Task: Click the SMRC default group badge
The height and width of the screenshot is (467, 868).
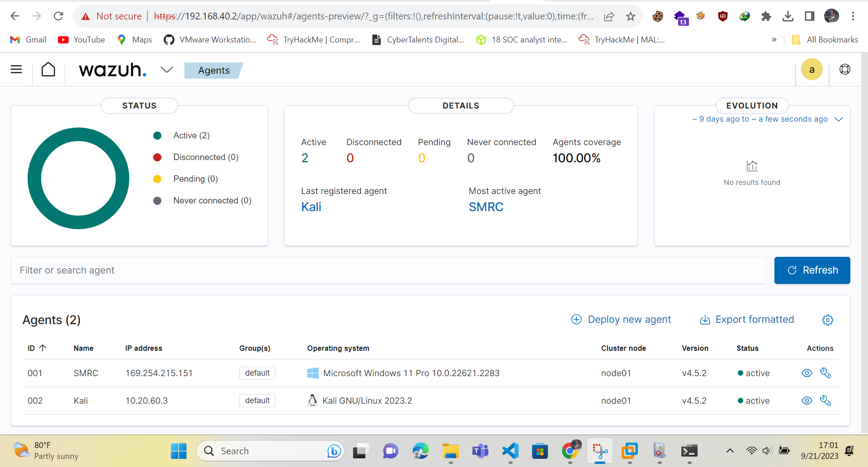Action: [257, 373]
